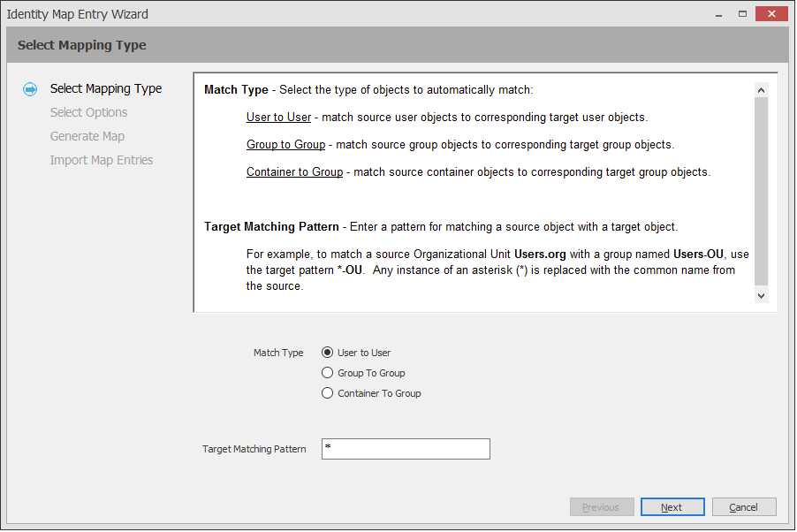Click the help panel vertical scrollbar thumb

761,190
